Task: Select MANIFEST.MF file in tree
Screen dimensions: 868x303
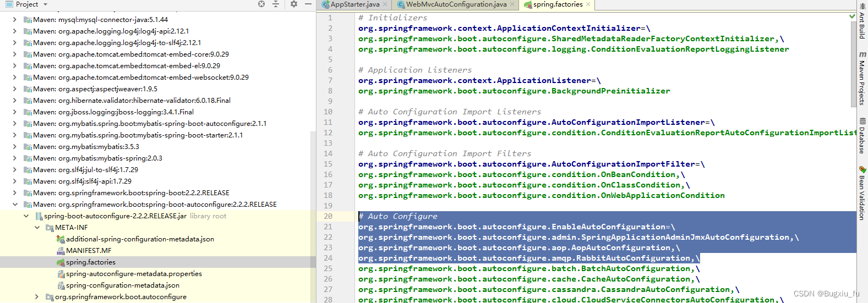Action: click(89, 250)
